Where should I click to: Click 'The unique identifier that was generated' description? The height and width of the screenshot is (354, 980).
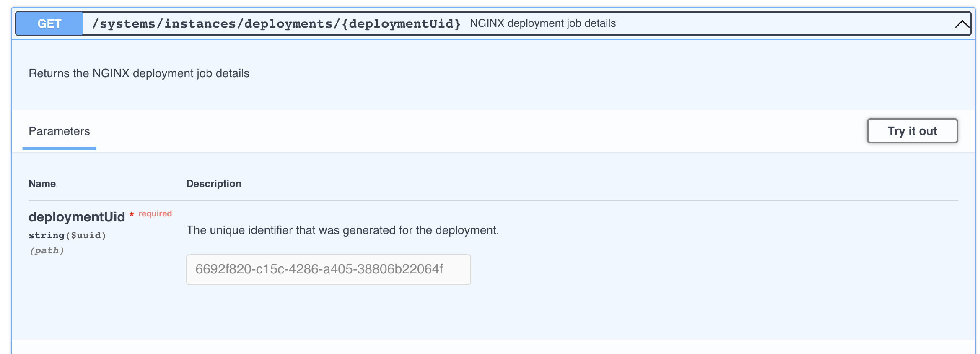click(x=343, y=230)
